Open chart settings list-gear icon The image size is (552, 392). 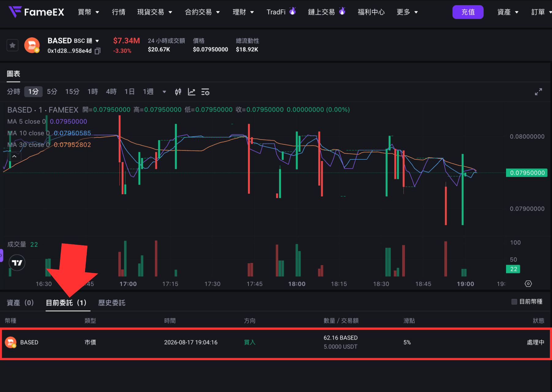205,92
